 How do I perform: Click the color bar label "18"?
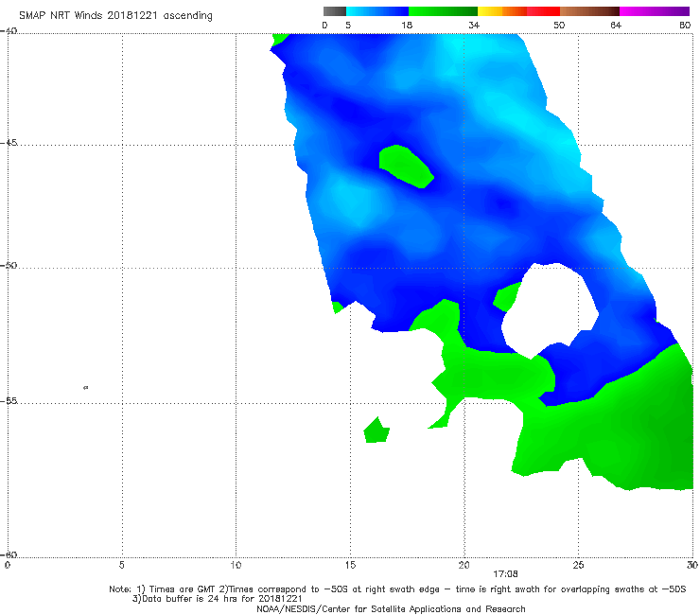[x=407, y=25]
